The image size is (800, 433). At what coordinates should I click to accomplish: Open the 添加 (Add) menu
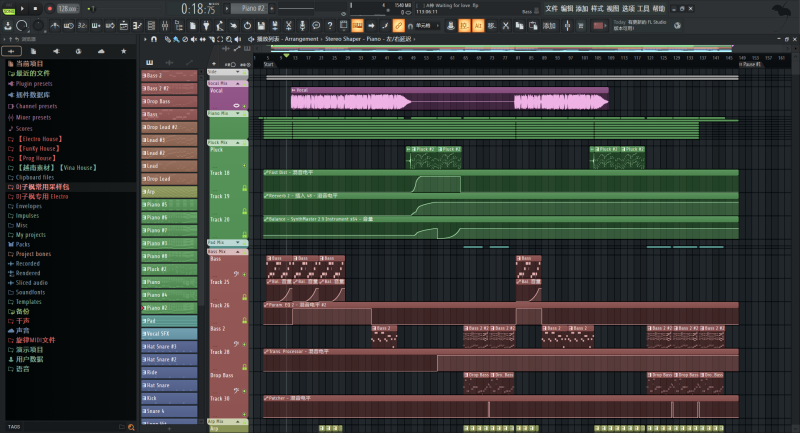[582, 9]
